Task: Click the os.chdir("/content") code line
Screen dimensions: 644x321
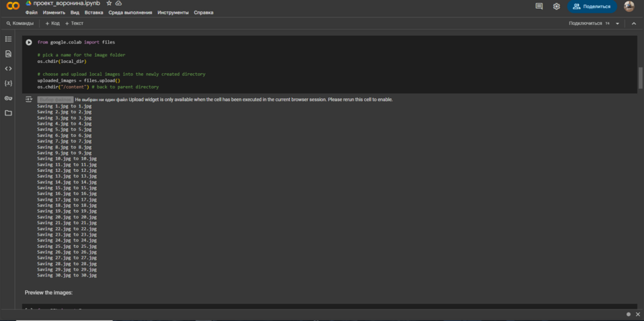Action: 98,87
